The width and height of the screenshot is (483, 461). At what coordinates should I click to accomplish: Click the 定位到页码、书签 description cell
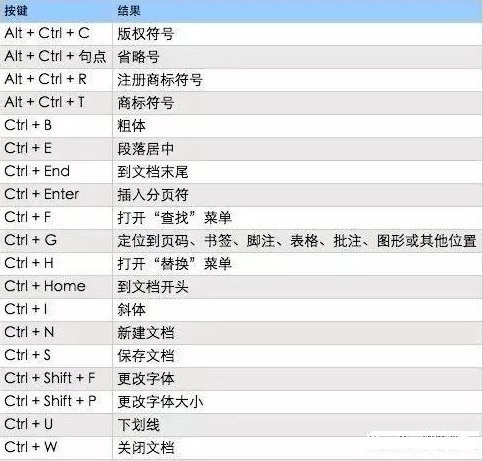pyautogui.click(x=297, y=241)
